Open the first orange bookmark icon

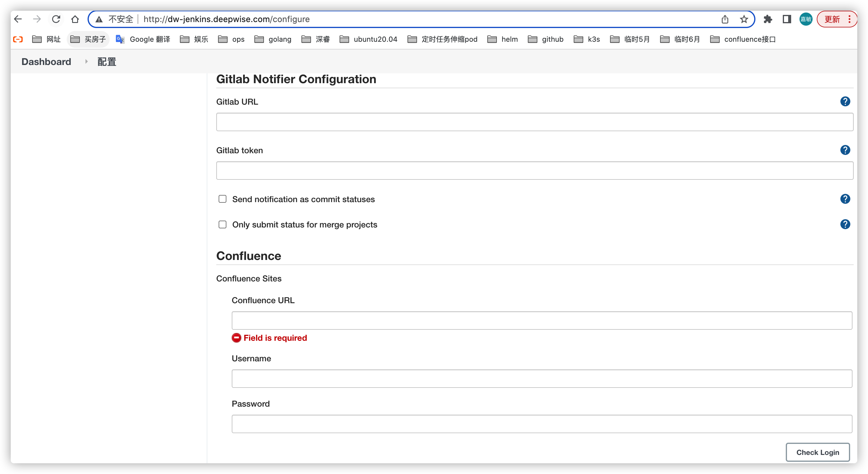(18, 39)
